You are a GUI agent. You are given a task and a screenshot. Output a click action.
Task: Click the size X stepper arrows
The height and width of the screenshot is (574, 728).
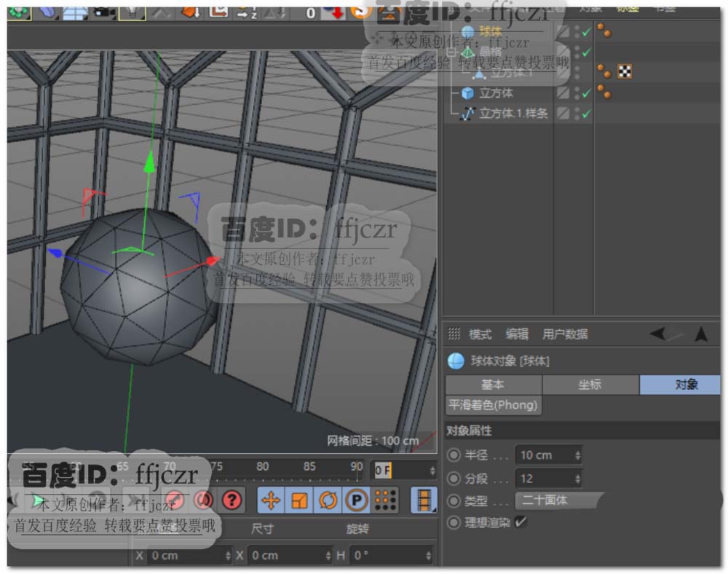(x=328, y=555)
